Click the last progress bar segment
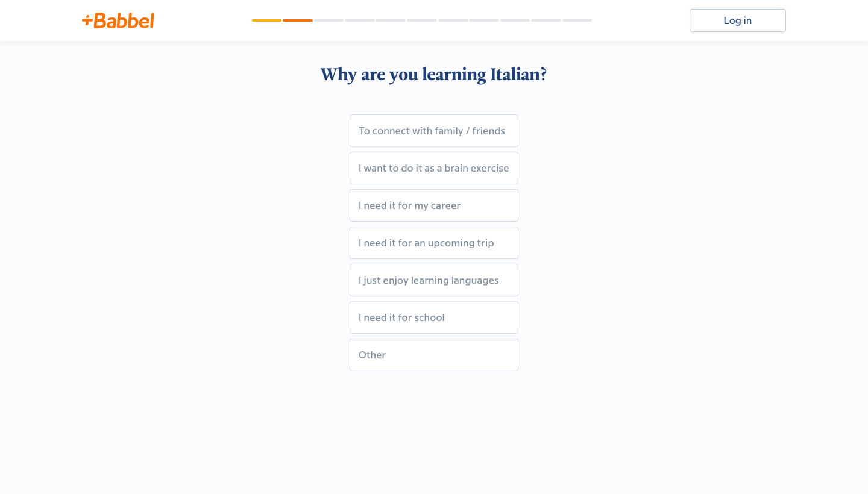Image resolution: width=868 pixels, height=494 pixels. click(x=577, y=20)
